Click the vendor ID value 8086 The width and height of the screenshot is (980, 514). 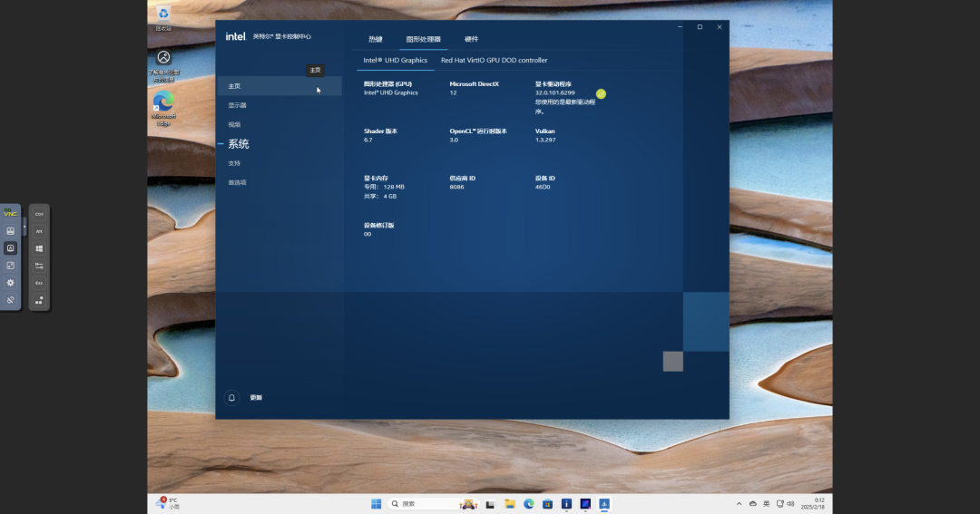[456, 187]
